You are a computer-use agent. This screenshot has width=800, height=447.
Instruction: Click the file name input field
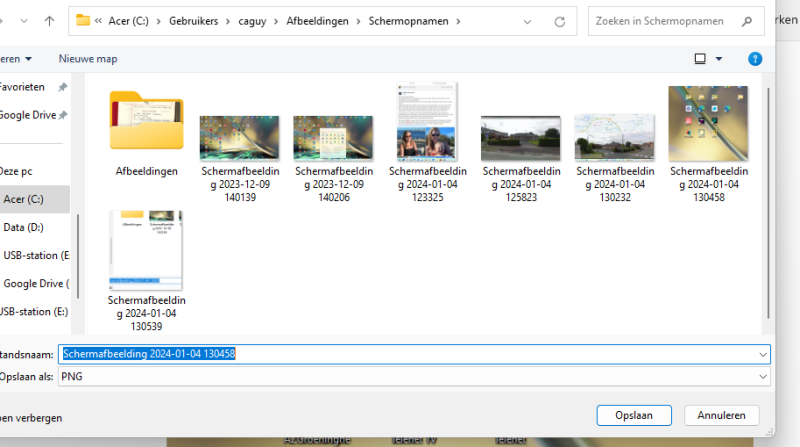[x=414, y=354]
